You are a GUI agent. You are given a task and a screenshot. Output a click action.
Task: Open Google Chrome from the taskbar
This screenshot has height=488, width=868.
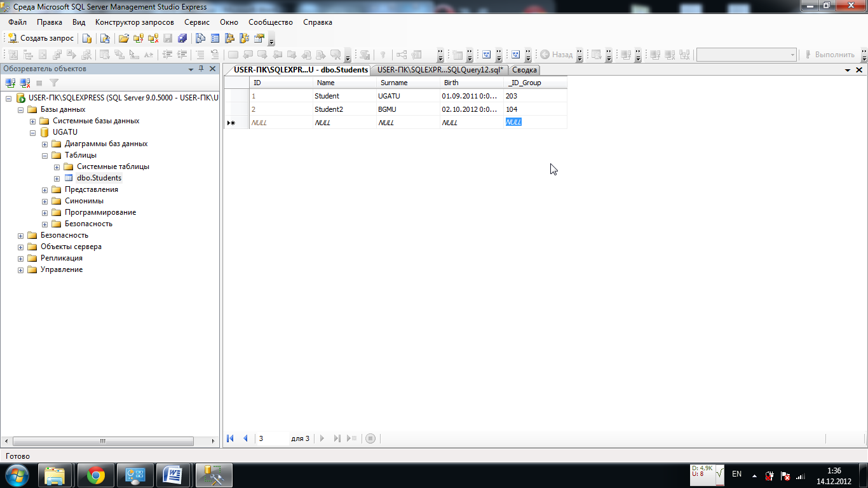[x=96, y=475]
